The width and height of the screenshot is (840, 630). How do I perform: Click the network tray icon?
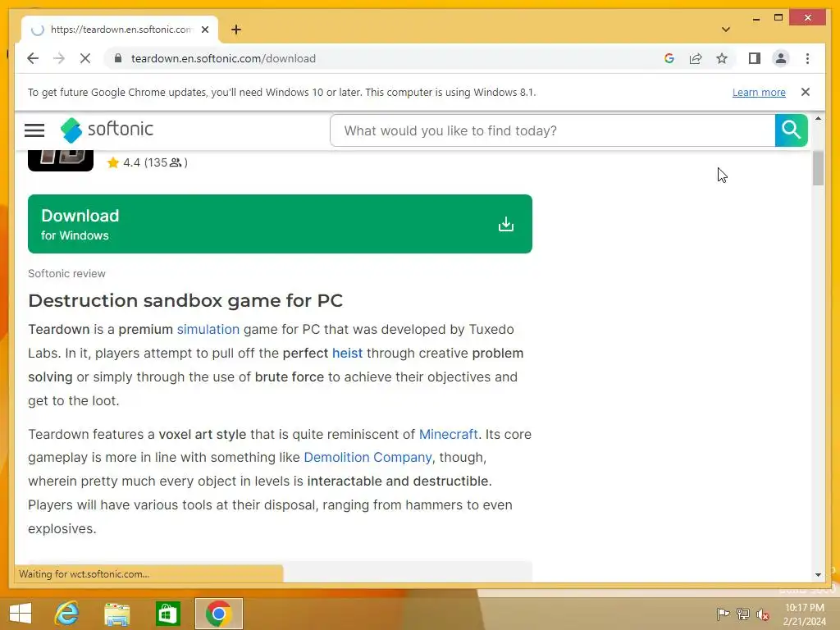click(x=743, y=614)
